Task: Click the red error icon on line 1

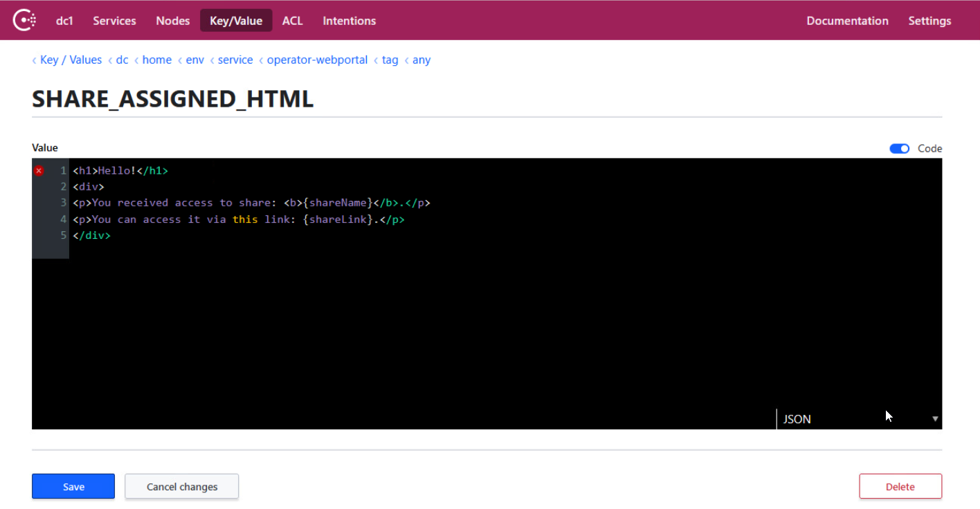Action: coord(39,170)
